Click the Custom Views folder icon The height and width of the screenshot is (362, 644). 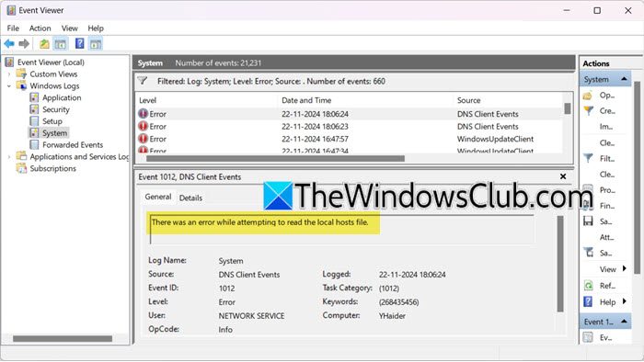[x=21, y=74]
